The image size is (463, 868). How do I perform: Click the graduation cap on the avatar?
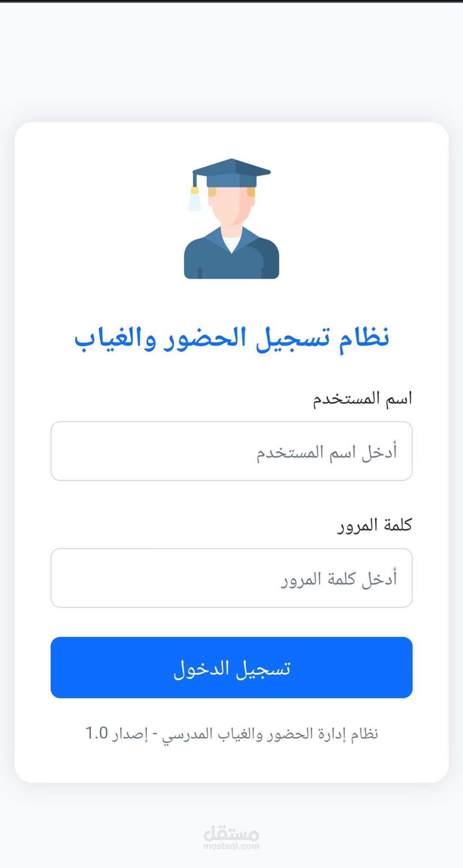232,173
